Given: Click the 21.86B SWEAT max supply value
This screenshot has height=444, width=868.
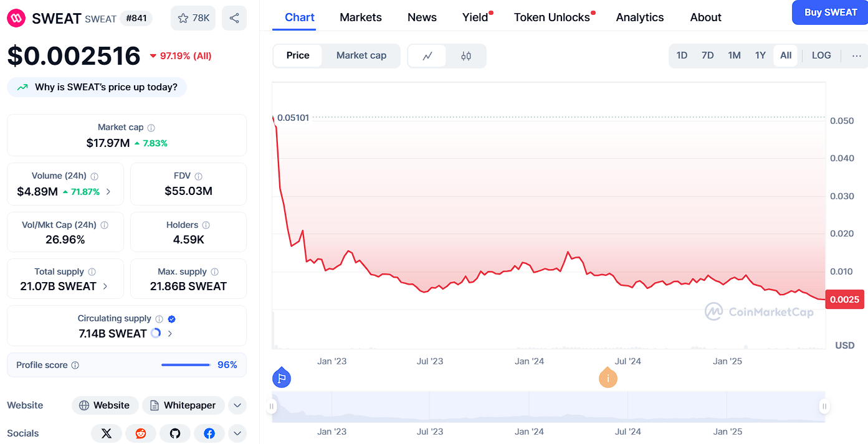Looking at the screenshot, I should [189, 286].
